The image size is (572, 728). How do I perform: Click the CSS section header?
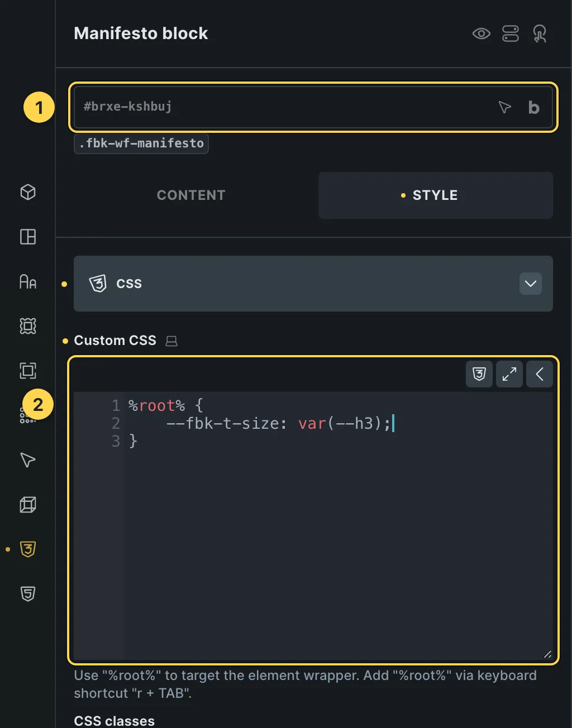pyautogui.click(x=313, y=284)
